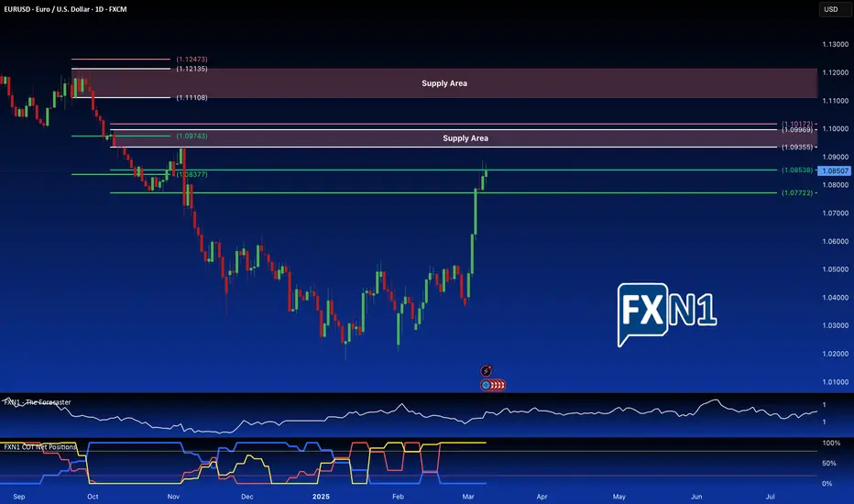Click the 2025 marker on time axis

(321, 497)
